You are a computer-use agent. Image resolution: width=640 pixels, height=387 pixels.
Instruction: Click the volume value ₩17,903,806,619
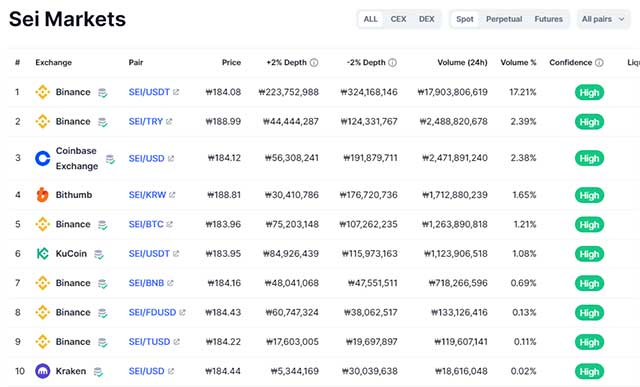coord(452,92)
